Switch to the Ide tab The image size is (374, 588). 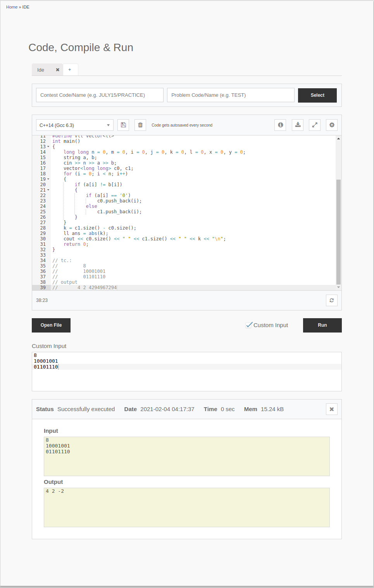click(x=40, y=70)
